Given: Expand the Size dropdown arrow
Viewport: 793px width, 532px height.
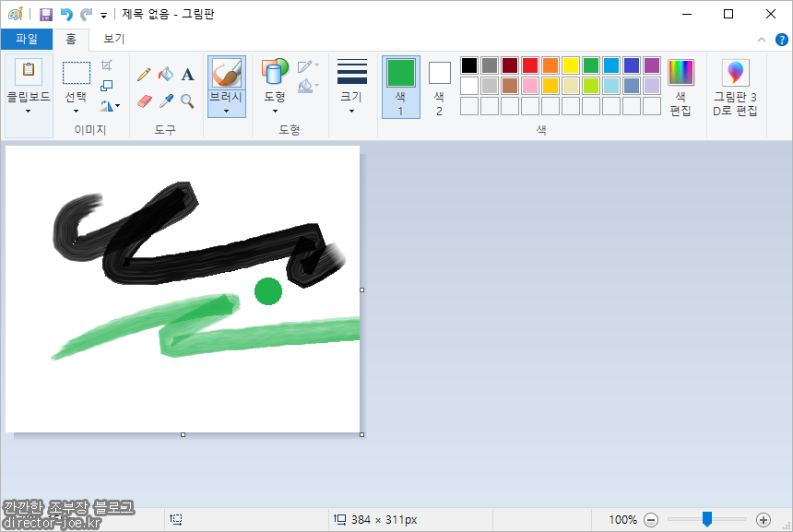Looking at the screenshot, I should click(352, 111).
